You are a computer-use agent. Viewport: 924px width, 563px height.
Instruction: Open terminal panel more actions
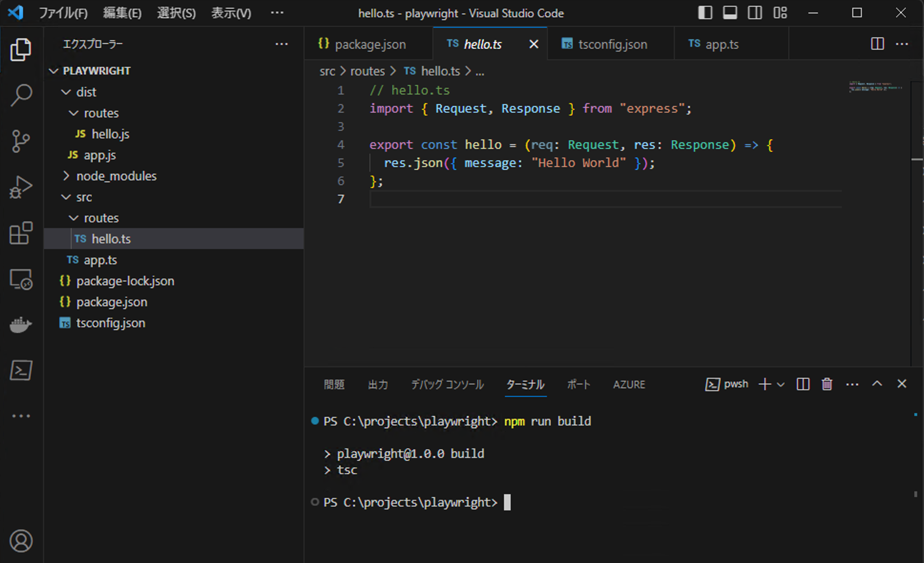852,385
